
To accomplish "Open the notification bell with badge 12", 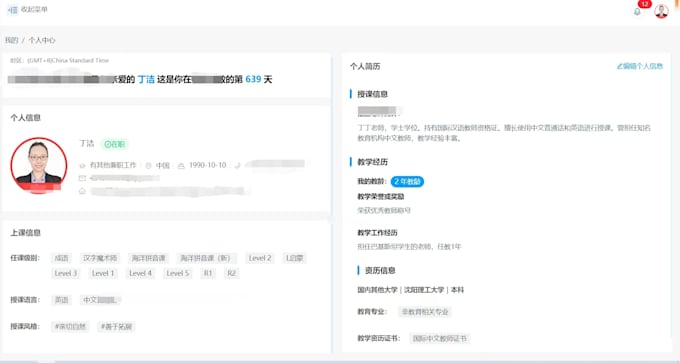I will point(637,12).
